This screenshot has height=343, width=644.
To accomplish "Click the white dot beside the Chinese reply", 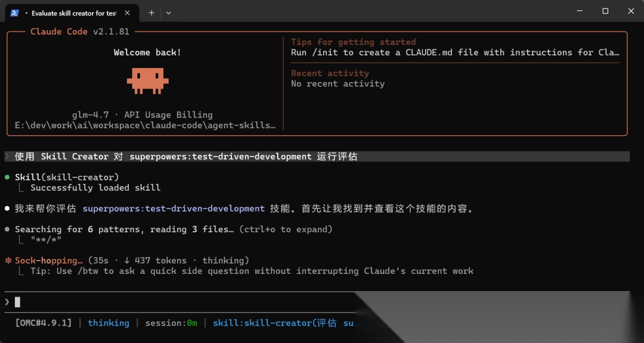I will (7, 208).
